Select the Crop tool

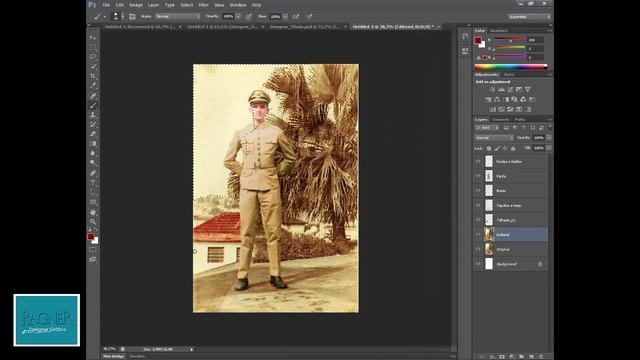(x=93, y=76)
